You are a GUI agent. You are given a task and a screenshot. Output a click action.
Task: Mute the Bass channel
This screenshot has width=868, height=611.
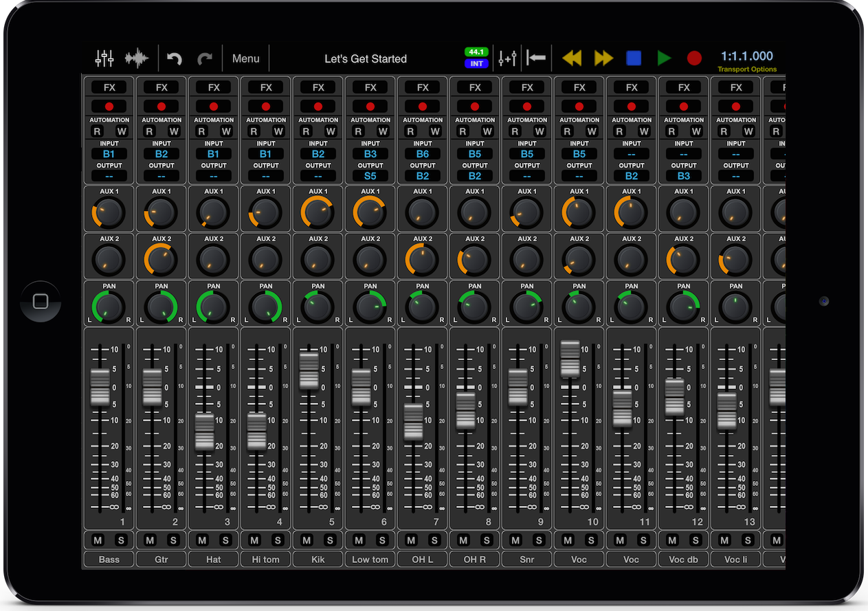coord(98,540)
